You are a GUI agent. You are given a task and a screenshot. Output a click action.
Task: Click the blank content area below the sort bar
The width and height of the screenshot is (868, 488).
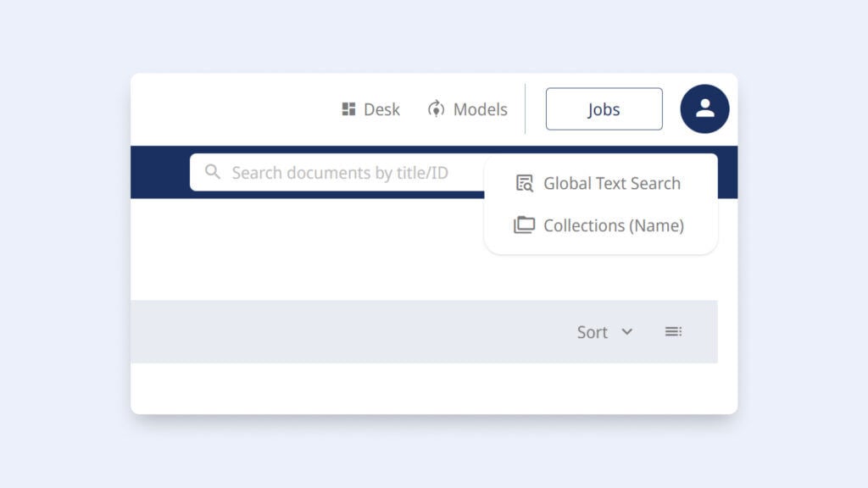424,388
